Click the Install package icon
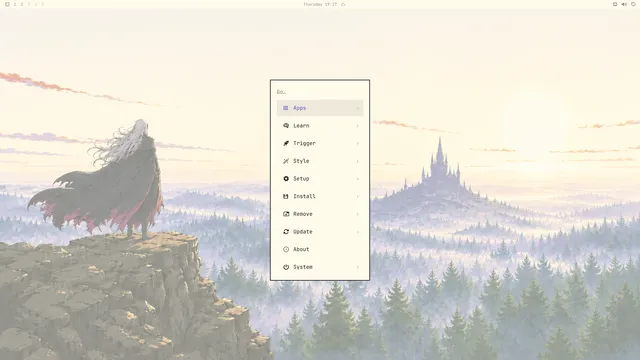 [x=286, y=196]
